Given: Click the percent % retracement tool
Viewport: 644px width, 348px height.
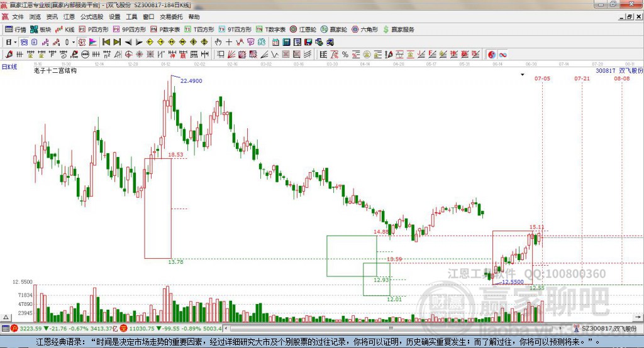Looking at the screenshot, I should pyautogui.click(x=345, y=54).
